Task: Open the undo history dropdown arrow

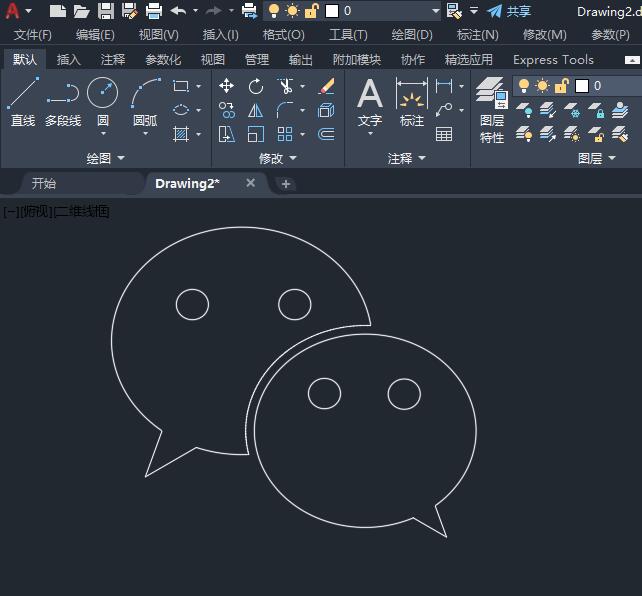Action: [x=196, y=11]
